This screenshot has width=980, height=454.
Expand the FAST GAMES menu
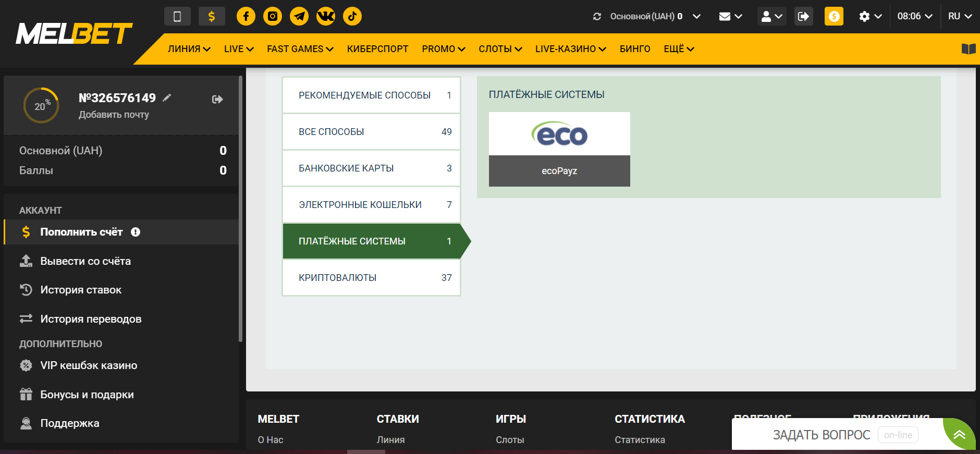300,49
